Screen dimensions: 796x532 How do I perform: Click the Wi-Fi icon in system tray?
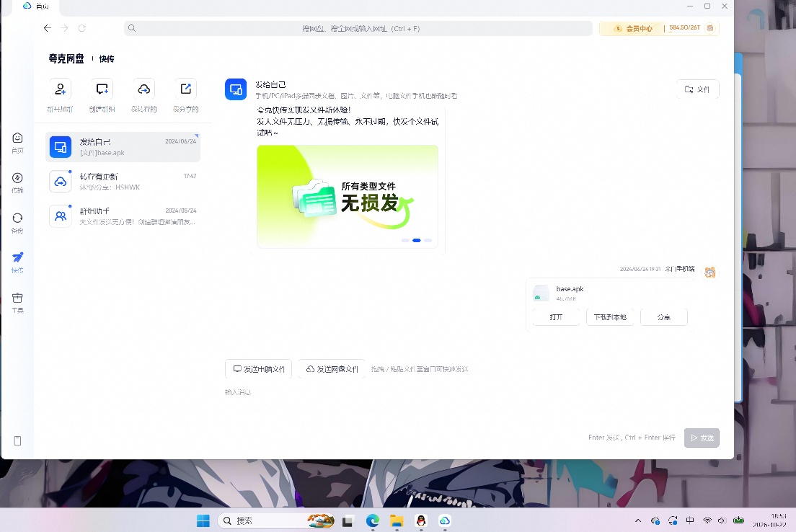pyautogui.click(x=707, y=520)
